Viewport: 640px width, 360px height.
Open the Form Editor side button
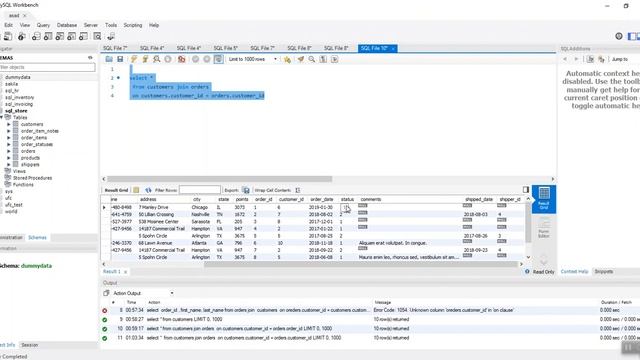coord(544,227)
